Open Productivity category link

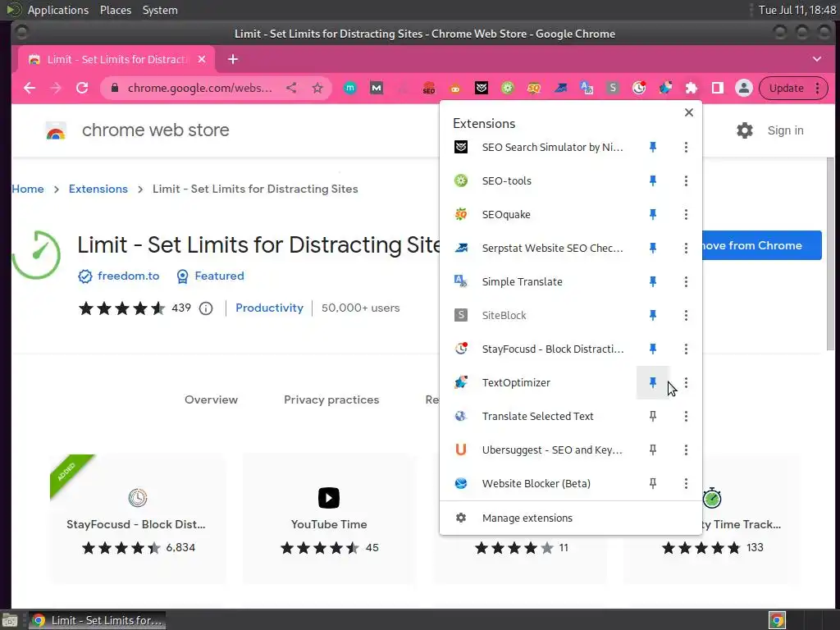coord(269,308)
